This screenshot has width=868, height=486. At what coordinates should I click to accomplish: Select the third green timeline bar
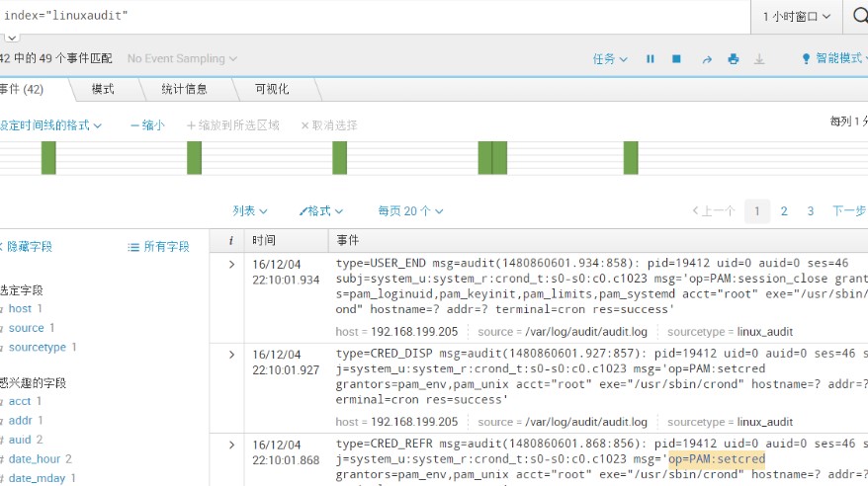coord(339,158)
